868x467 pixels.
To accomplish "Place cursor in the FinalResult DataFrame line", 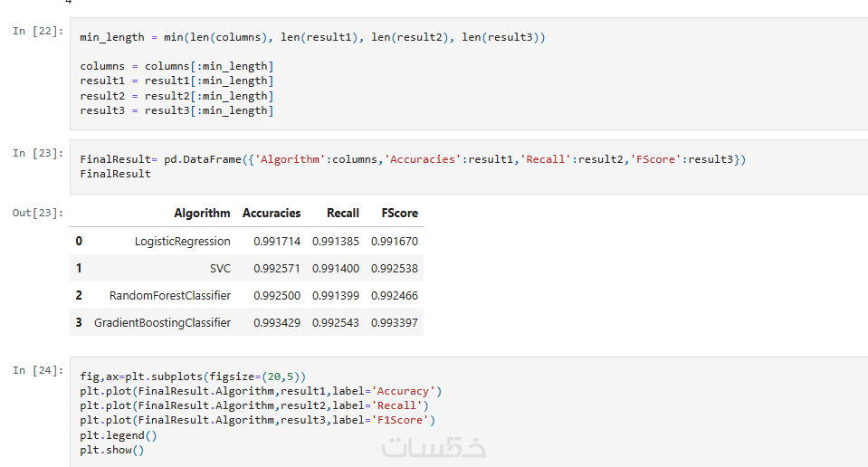I will (x=413, y=159).
